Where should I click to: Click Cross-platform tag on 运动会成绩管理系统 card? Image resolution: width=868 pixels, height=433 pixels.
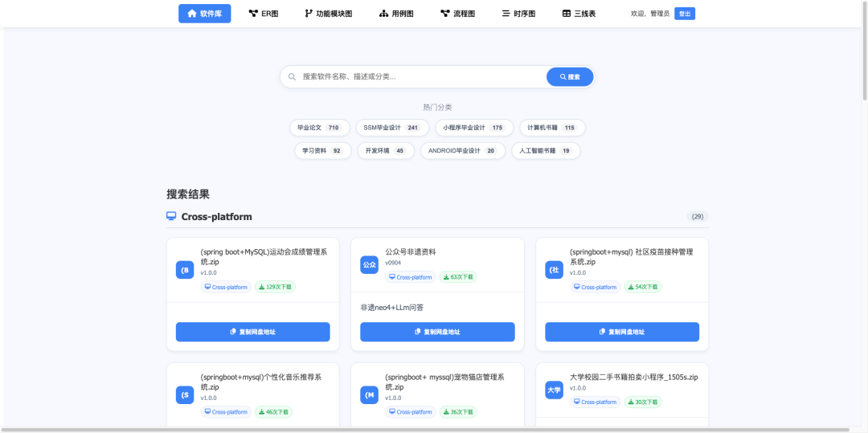(226, 287)
